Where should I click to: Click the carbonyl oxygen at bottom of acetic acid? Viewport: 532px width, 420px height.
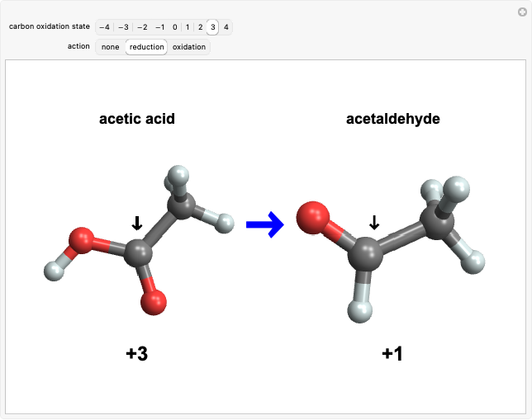[154, 301]
